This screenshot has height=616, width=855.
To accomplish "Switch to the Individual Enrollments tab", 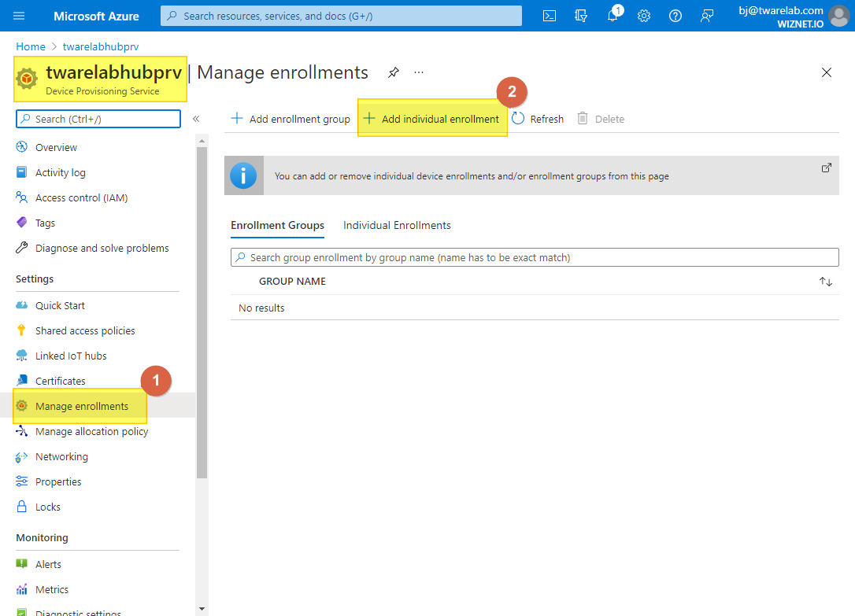I will 397,226.
